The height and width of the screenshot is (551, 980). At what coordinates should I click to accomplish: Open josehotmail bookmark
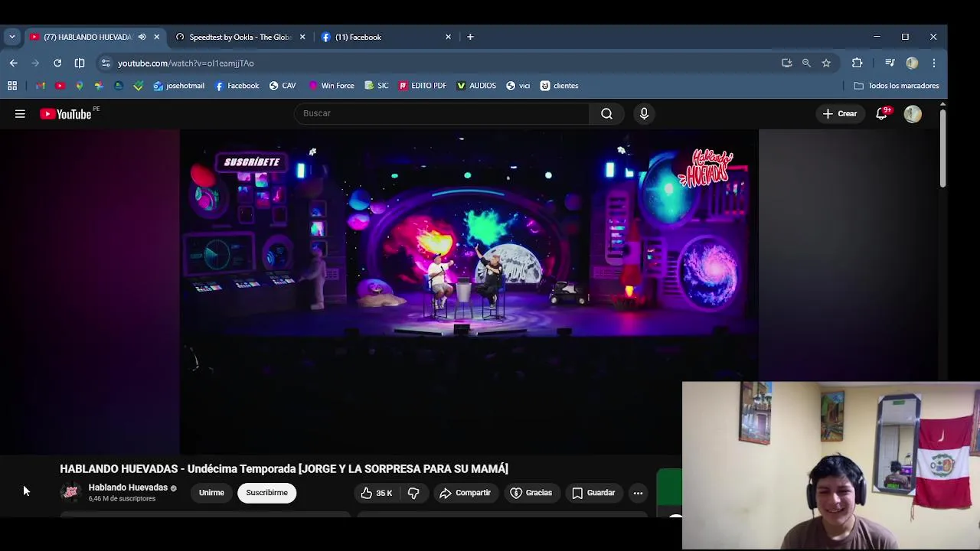(179, 86)
